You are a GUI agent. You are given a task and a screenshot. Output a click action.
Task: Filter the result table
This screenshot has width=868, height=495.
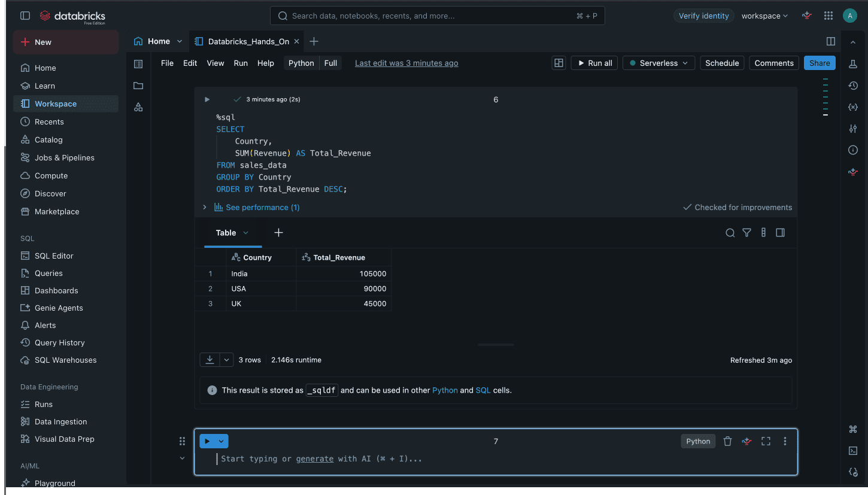click(746, 233)
